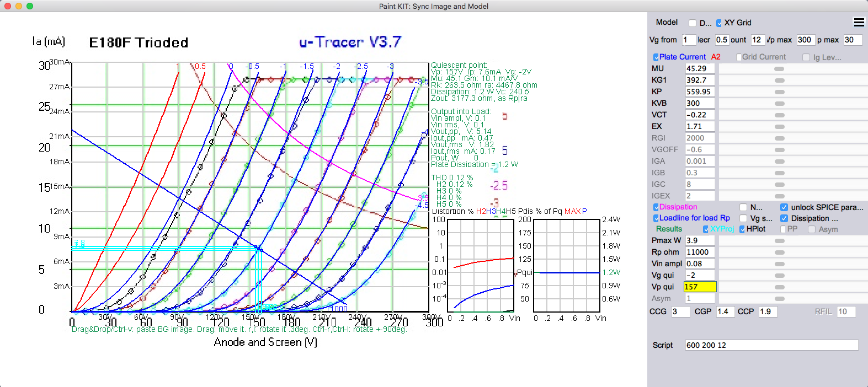Uncheck the unlock SPICE parameters option

pyautogui.click(x=784, y=207)
